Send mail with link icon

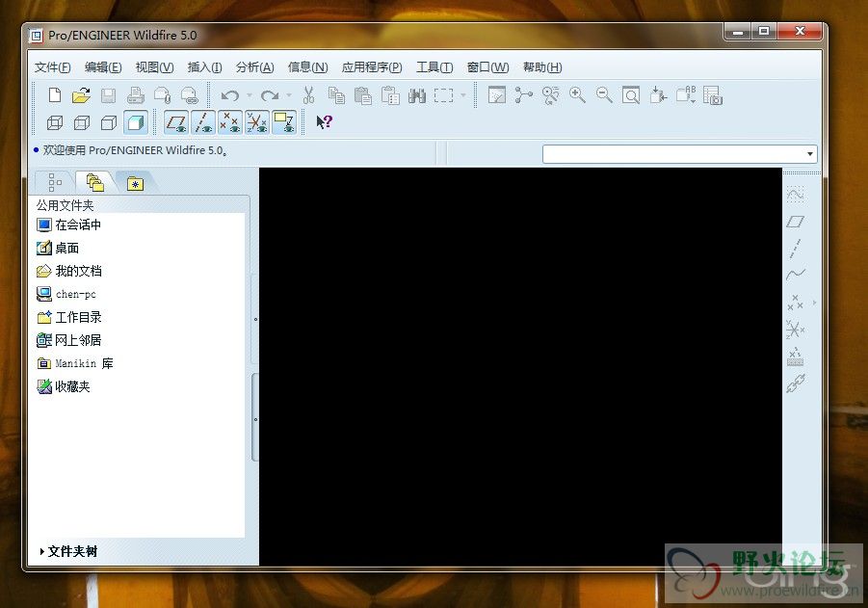pyautogui.click(x=190, y=95)
